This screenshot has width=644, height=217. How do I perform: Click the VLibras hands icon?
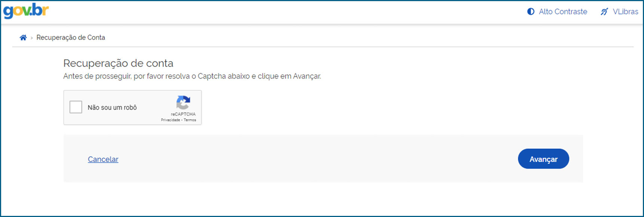tap(605, 12)
